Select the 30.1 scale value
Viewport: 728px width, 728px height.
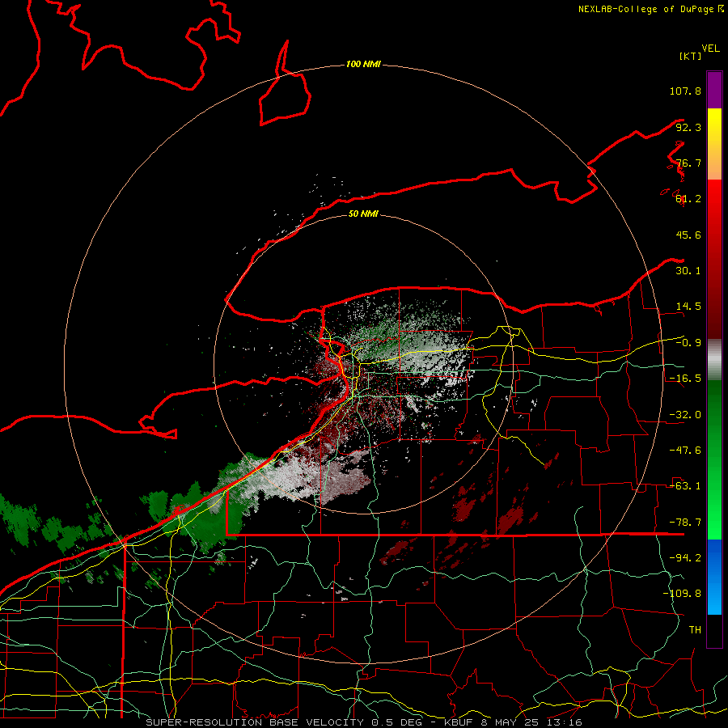688,271
